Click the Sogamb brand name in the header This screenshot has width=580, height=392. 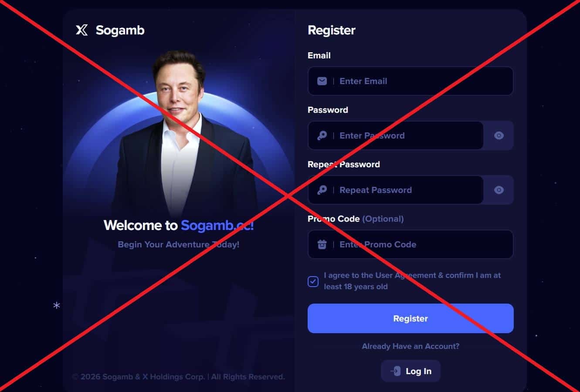[x=120, y=30]
